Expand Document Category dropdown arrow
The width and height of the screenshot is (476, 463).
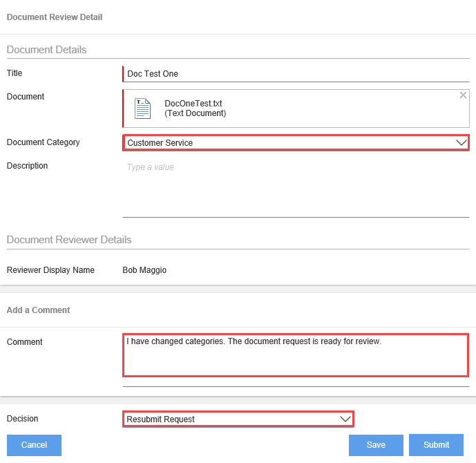pos(462,142)
